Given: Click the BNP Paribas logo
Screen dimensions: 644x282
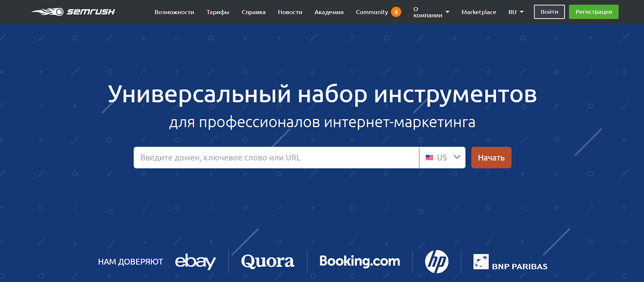Looking at the screenshot, I should [x=510, y=262].
